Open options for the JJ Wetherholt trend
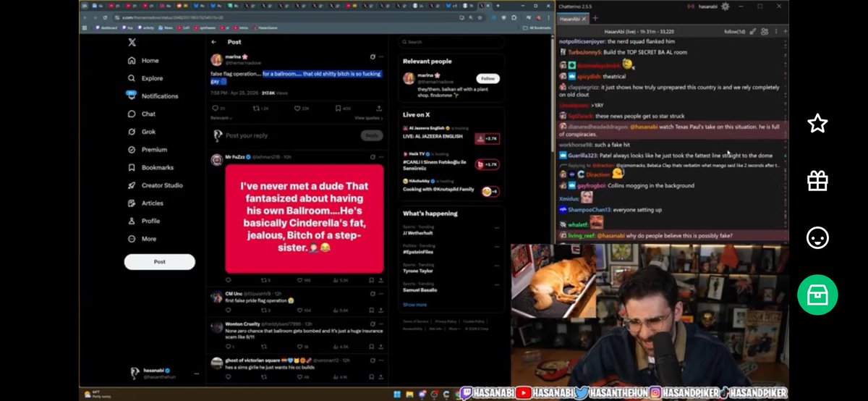The image size is (868, 401). [498, 227]
